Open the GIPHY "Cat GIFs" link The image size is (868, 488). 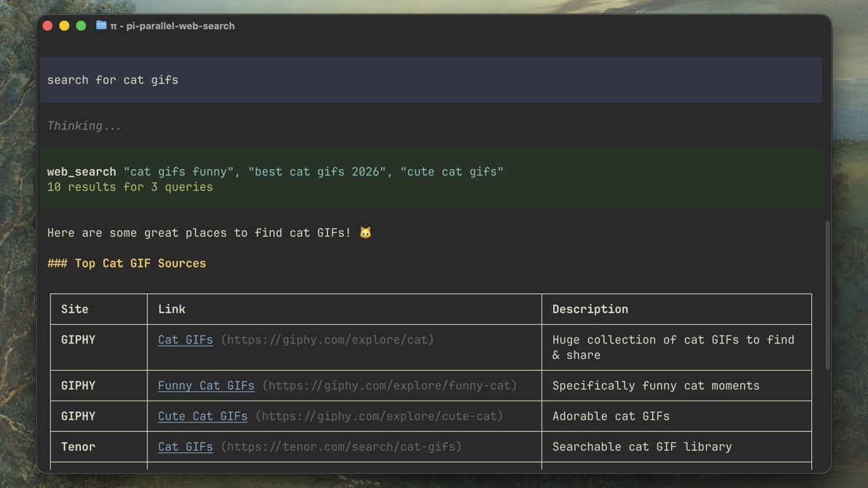point(185,340)
